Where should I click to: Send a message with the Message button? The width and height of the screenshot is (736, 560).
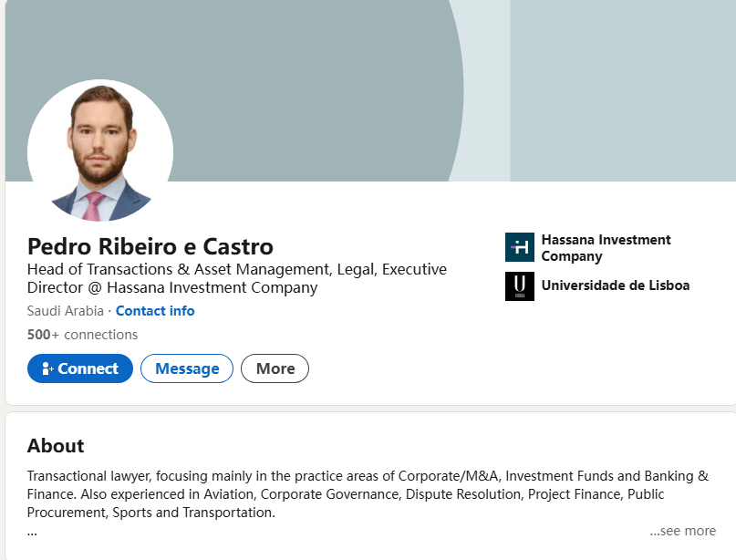tap(187, 368)
